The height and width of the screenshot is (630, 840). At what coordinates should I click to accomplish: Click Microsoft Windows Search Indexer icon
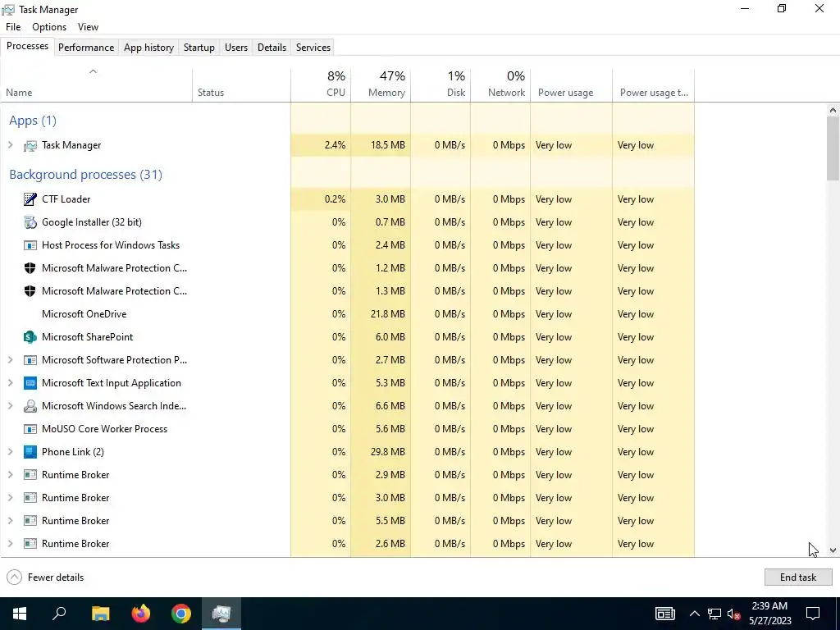[30, 406]
